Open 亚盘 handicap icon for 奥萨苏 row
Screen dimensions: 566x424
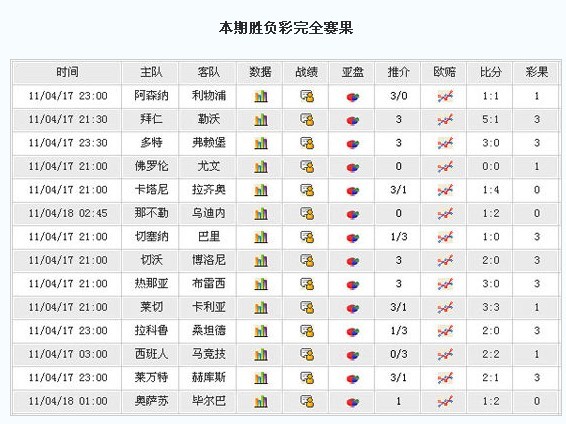353,402
